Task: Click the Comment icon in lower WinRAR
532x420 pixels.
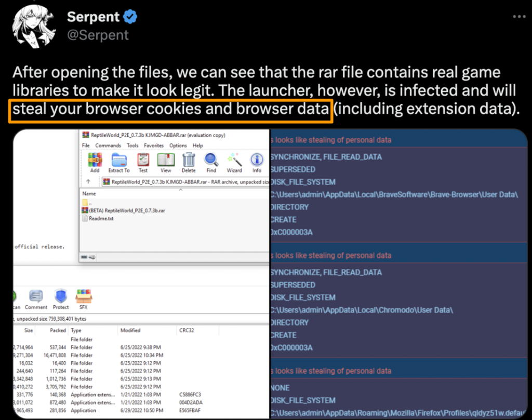Action: tap(36, 299)
